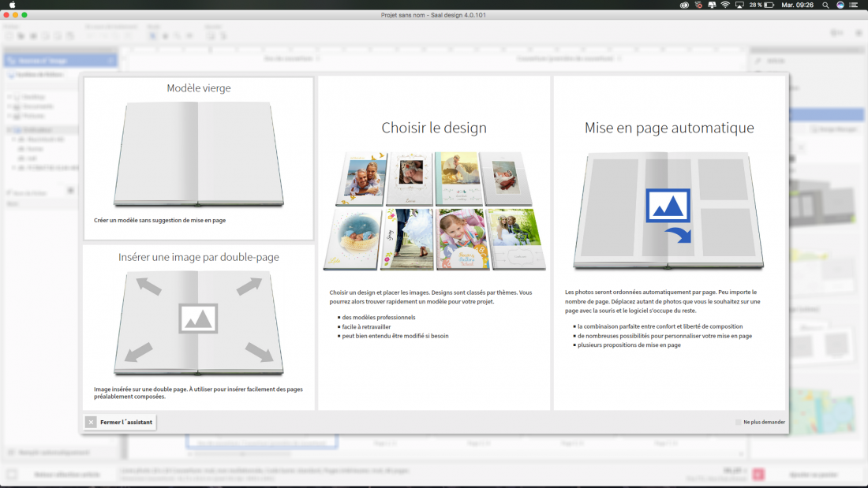Image resolution: width=868 pixels, height=488 pixels.
Task: Select the 'Modèle vierge' blank book option
Action: tap(198, 158)
